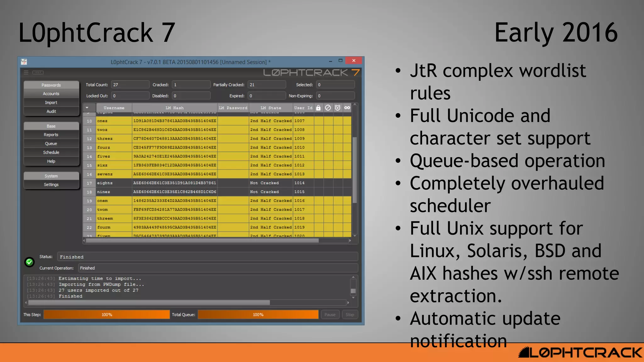
Task: Click the This Step progress bar
Action: [107, 315]
